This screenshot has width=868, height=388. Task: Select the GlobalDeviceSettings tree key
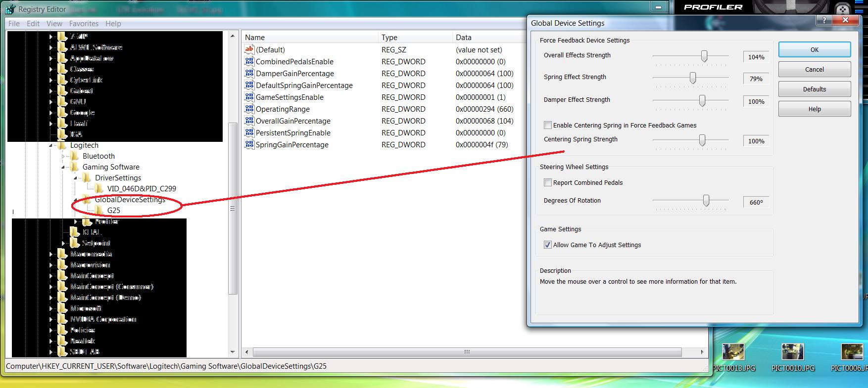click(130, 200)
